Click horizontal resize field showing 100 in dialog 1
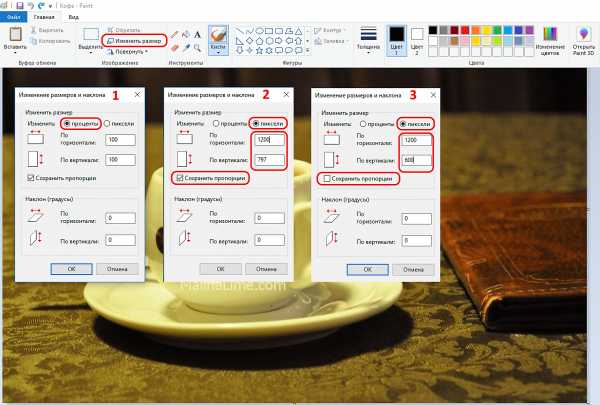The height and width of the screenshot is (405, 600). [121, 140]
